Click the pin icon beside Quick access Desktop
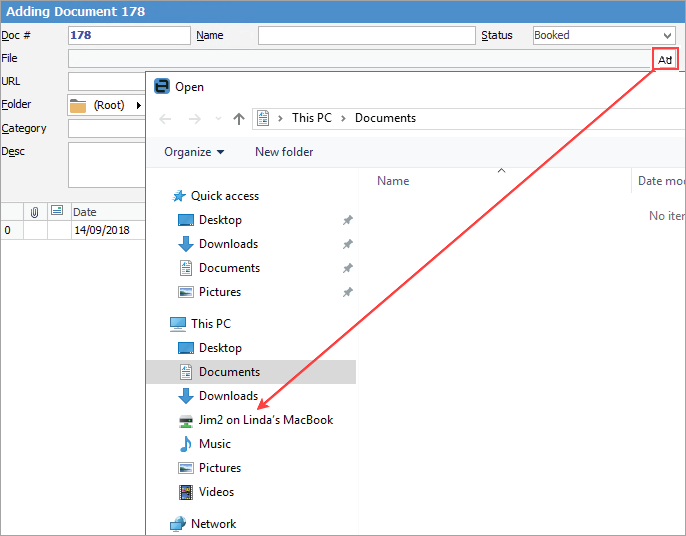686x536 pixels. coord(348,220)
